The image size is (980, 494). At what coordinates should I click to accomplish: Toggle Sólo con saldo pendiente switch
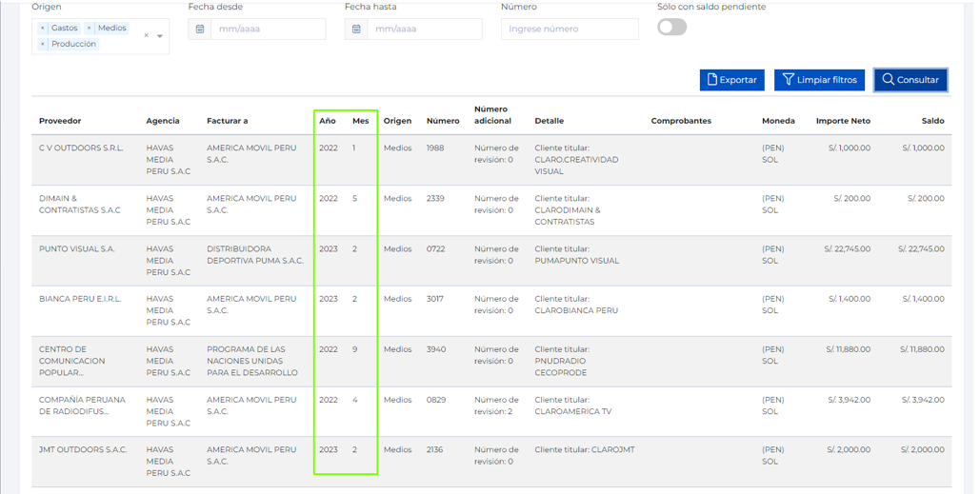(671, 27)
